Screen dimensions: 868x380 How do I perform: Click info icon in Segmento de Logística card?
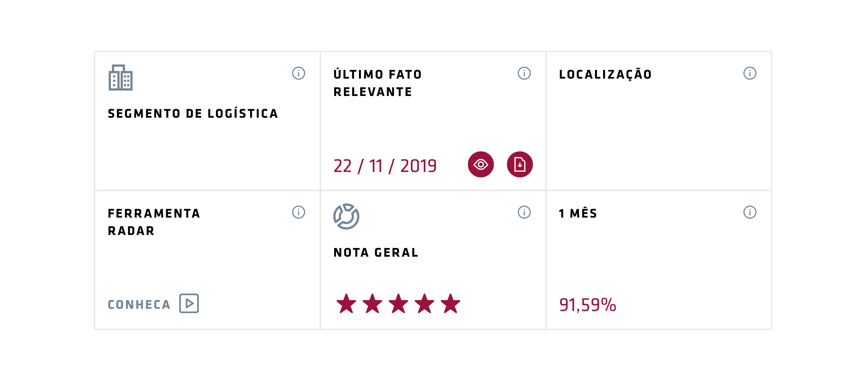click(298, 73)
